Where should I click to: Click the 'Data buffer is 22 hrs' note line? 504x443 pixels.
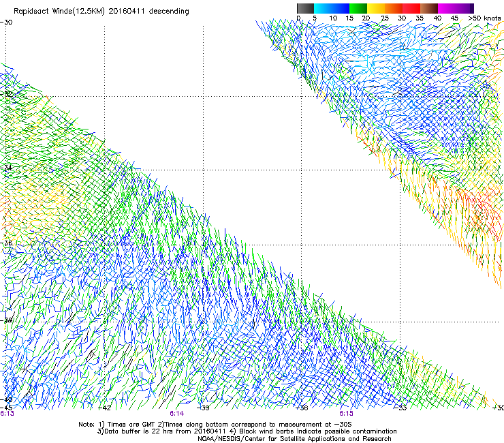[247, 431]
